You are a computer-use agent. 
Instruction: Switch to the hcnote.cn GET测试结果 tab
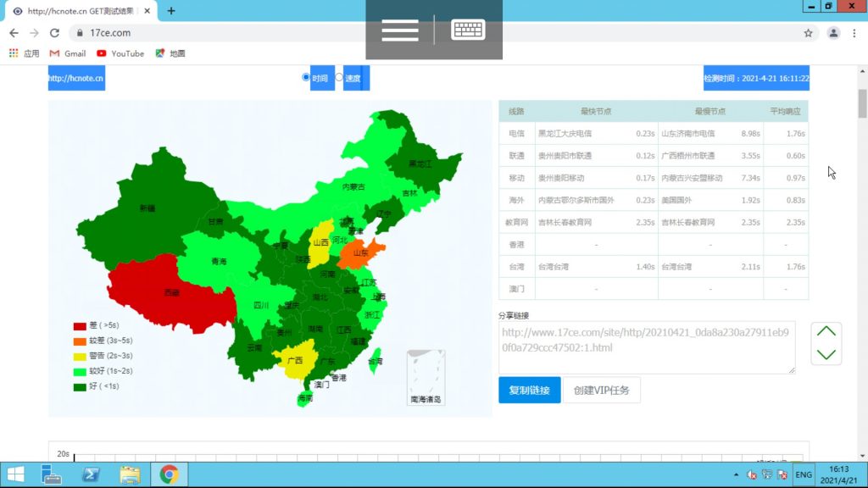(x=76, y=11)
